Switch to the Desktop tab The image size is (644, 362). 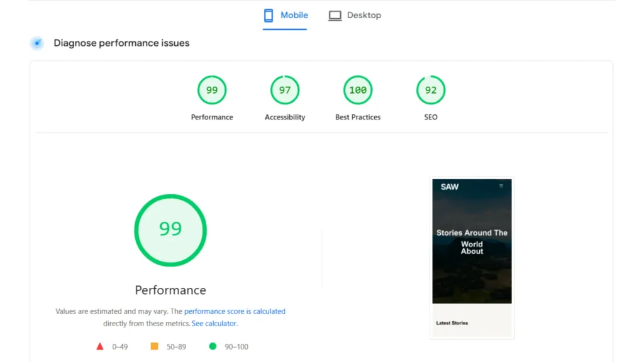click(355, 16)
